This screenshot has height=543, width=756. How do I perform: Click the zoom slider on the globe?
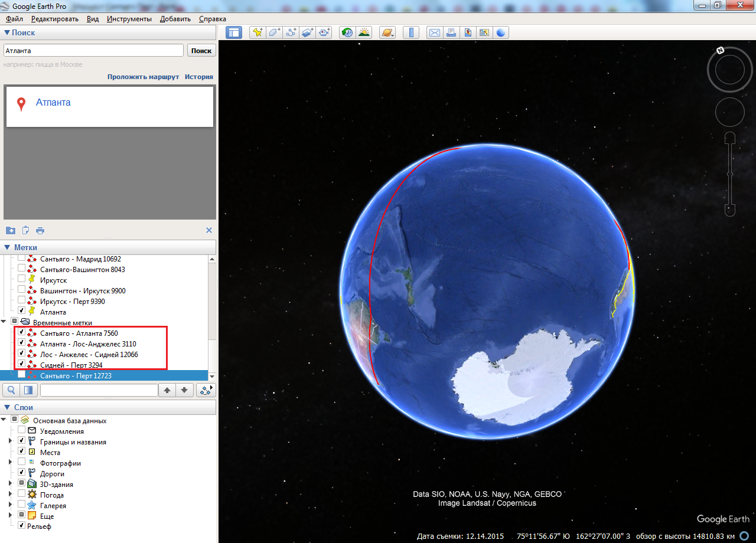730,174
